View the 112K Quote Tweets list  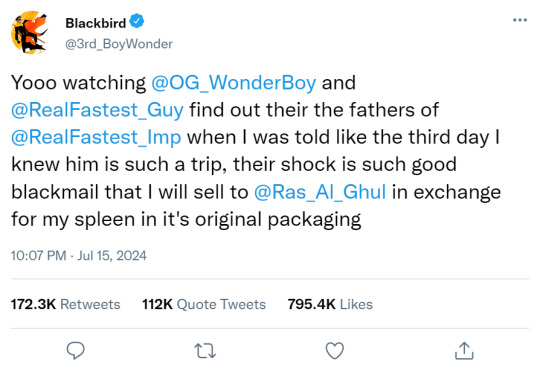click(204, 304)
